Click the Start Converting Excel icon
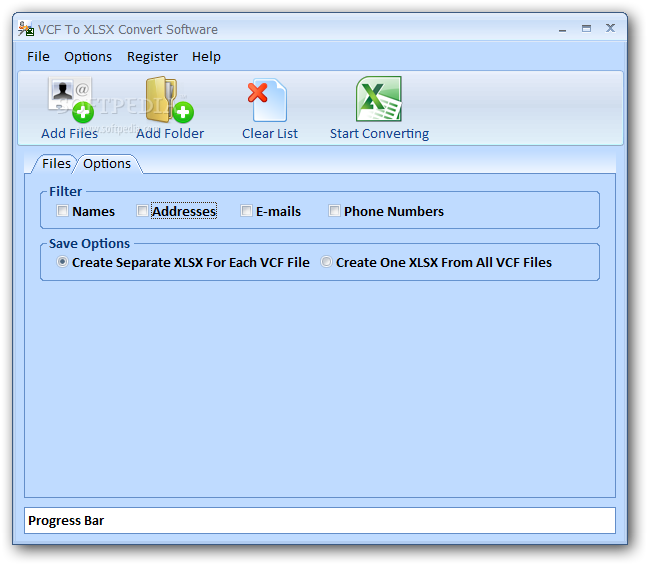 tap(379, 99)
